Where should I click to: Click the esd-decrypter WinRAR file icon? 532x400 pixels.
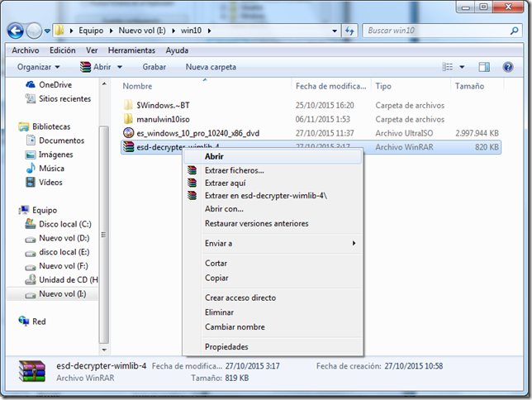[129, 146]
